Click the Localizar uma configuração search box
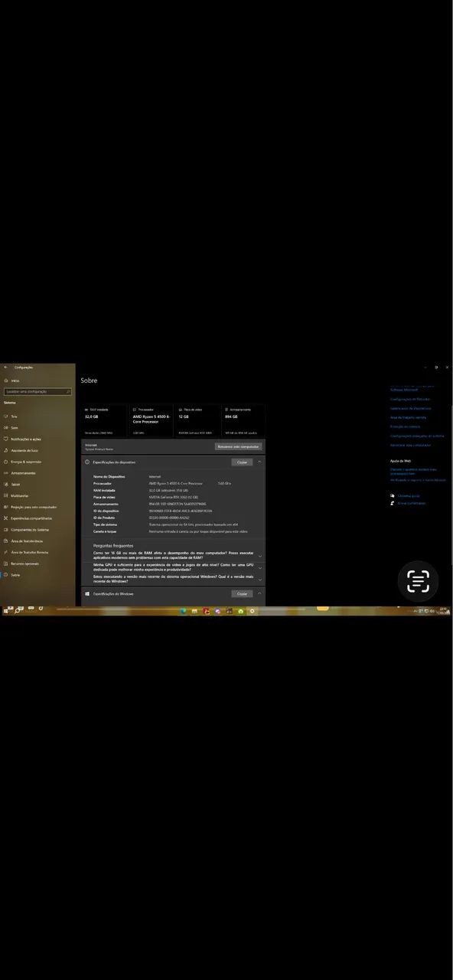The width and height of the screenshot is (453, 980). point(37,391)
